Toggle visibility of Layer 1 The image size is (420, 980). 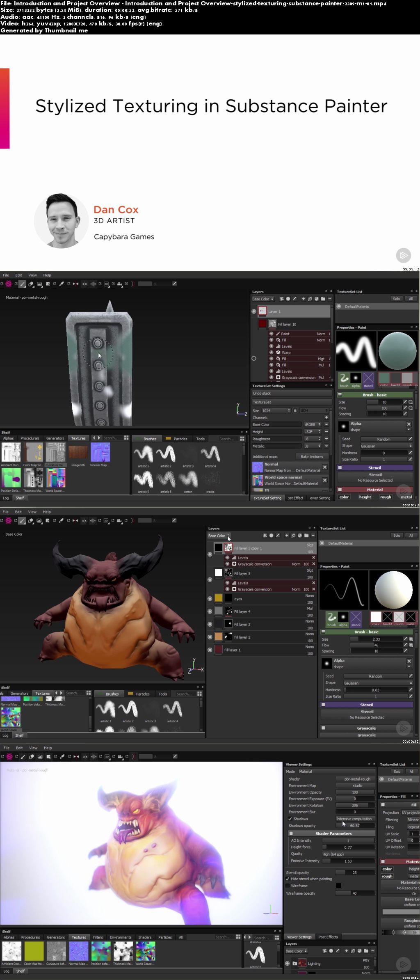pyautogui.click(x=254, y=311)
